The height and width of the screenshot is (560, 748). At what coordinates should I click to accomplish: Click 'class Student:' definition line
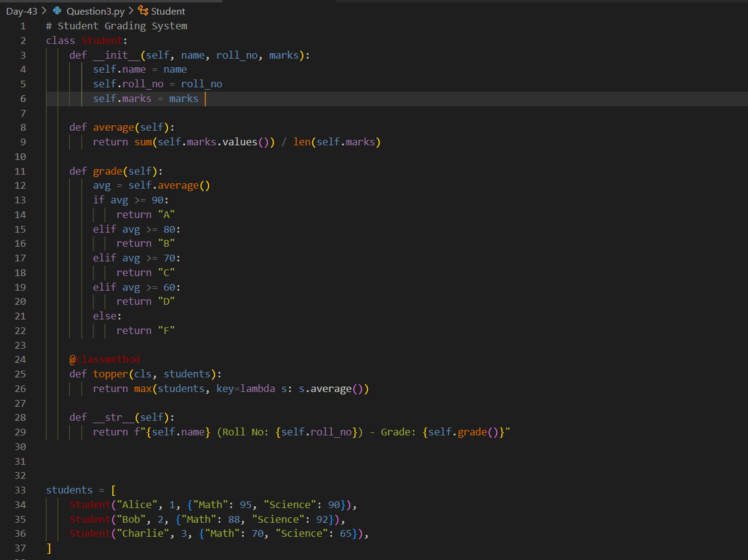tap(87, 40)
